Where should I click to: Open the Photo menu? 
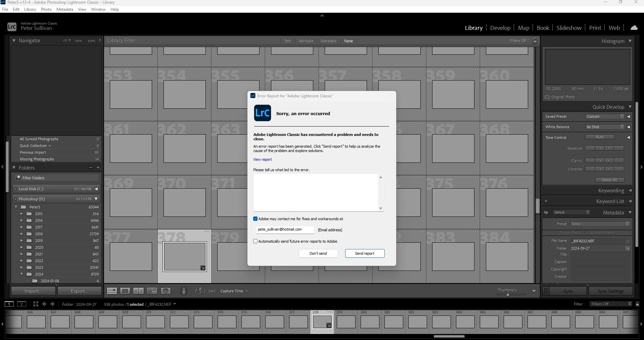pos(46,9)
